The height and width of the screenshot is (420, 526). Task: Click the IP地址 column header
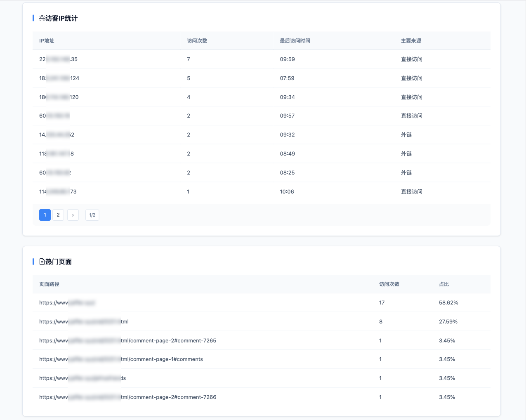coord(47,41)
